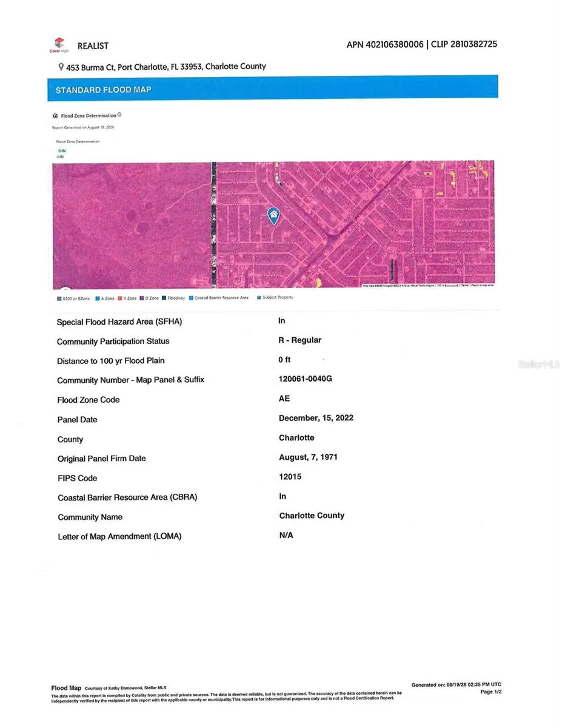The image size is (562, 728).
Task: Click the Flood Map footer title
Action: pyautogui.click(x=66, y=688)
